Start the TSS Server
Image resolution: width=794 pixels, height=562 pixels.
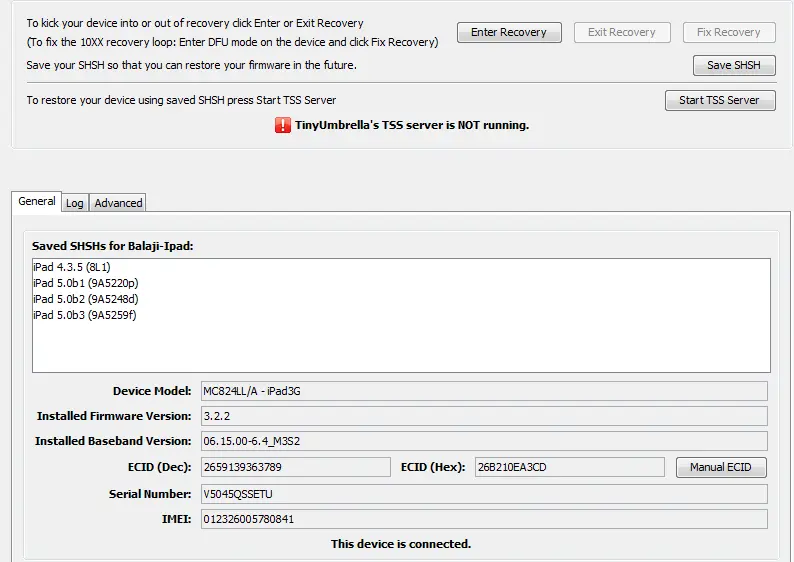719,100
